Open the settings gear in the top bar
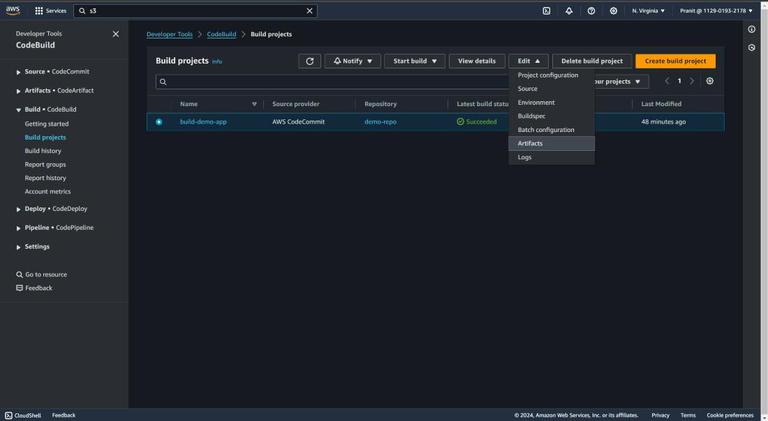Image resolution: width=768 pixels, height=421 pixels. [x=613, y=11]
